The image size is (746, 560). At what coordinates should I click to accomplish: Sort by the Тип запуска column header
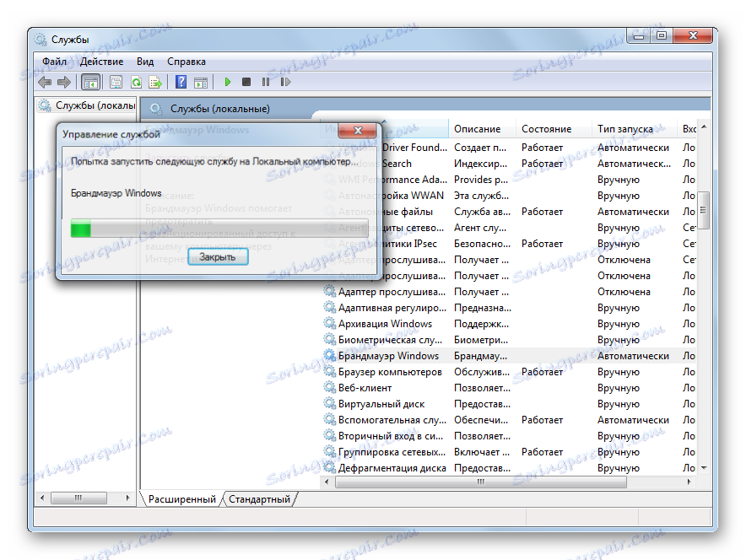634,129
